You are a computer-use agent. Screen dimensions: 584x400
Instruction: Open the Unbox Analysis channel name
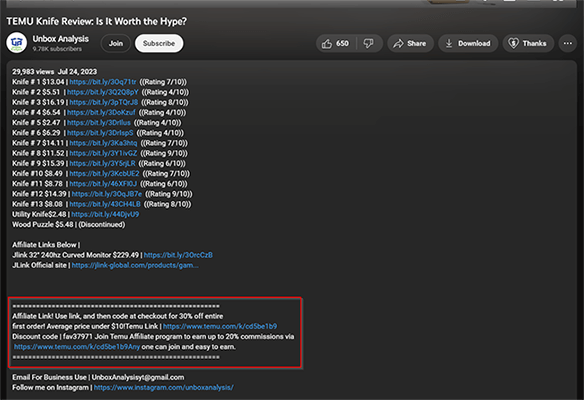click(x=60, y=39)
